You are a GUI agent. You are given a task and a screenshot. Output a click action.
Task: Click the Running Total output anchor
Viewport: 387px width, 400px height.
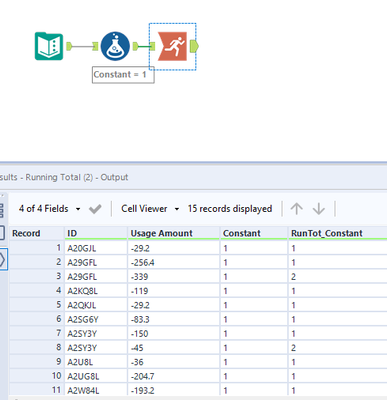tap(194, 46)
